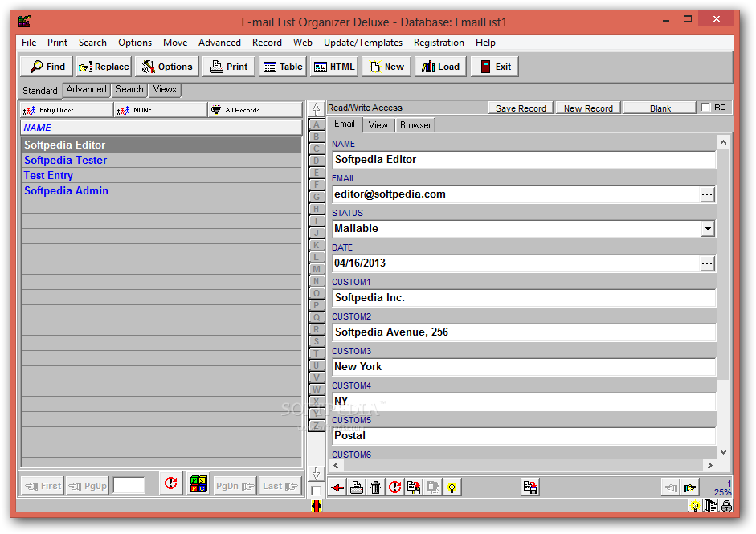
Task: Open the HTML export tool
Action: click(x=334, y=67)
